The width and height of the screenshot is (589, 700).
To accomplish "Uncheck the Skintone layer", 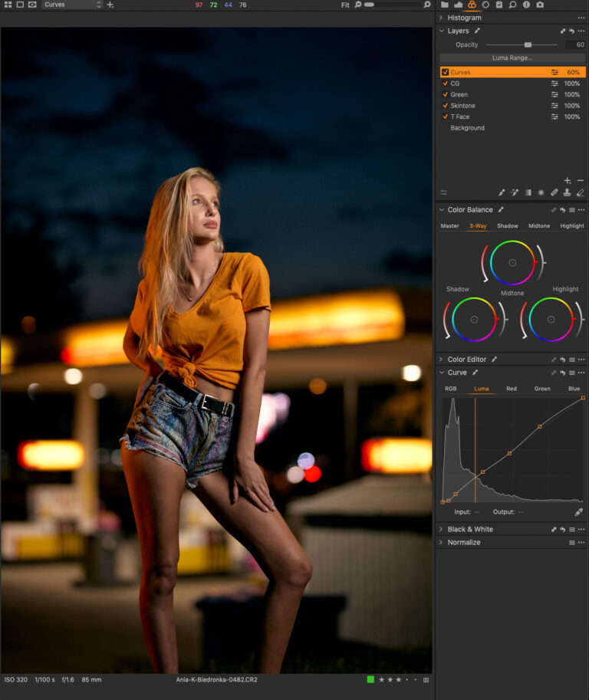I will (x=445, y=106).
